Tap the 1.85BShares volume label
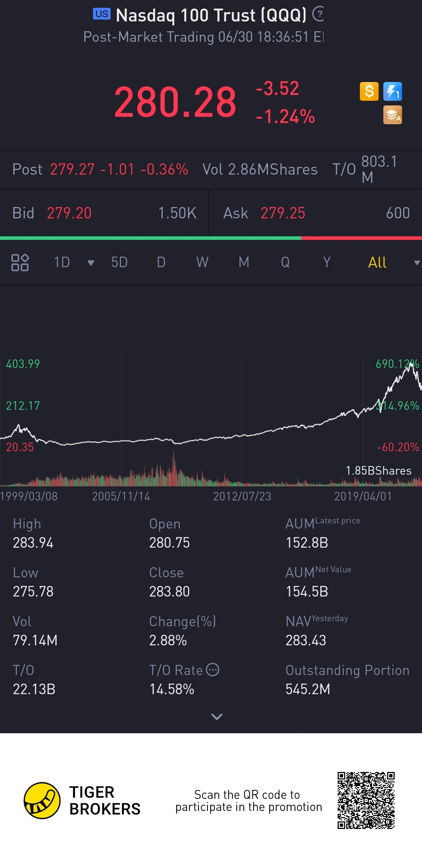Screen dimensions: 422x868 pos(379,471)
